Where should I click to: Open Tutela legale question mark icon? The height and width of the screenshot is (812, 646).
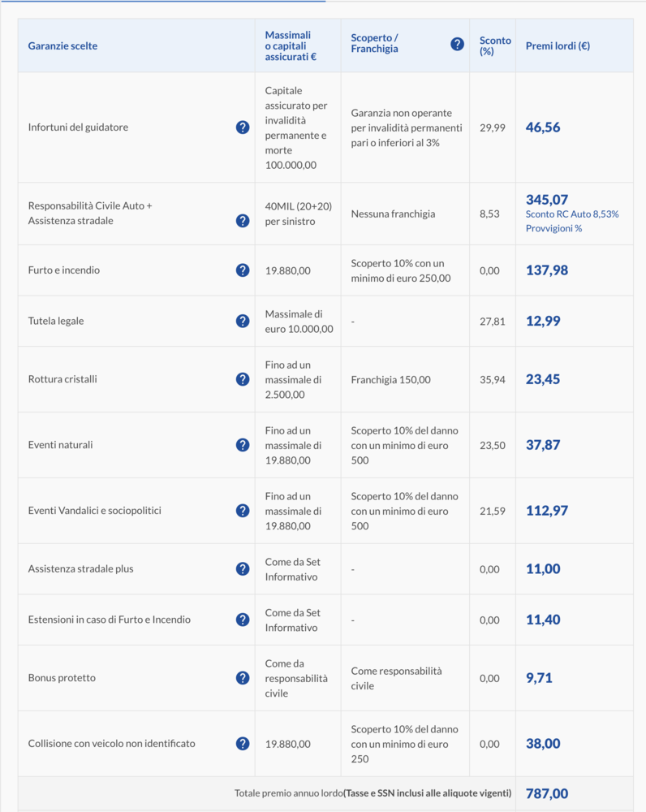242,321
